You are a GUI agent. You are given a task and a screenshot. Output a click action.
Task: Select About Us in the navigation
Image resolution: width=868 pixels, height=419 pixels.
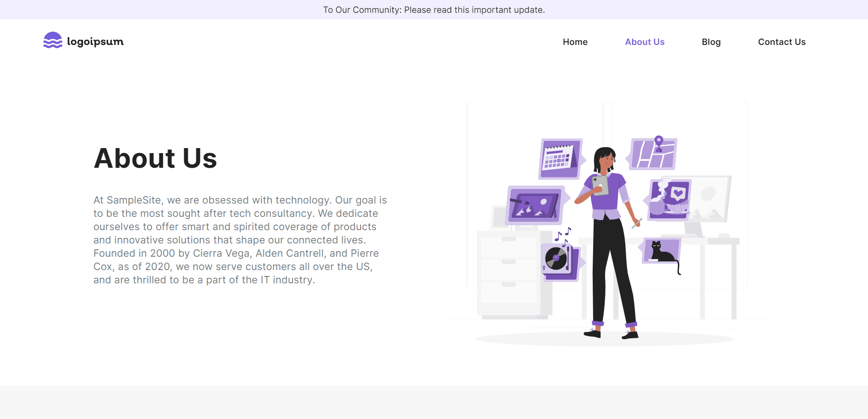pos(644,42)
